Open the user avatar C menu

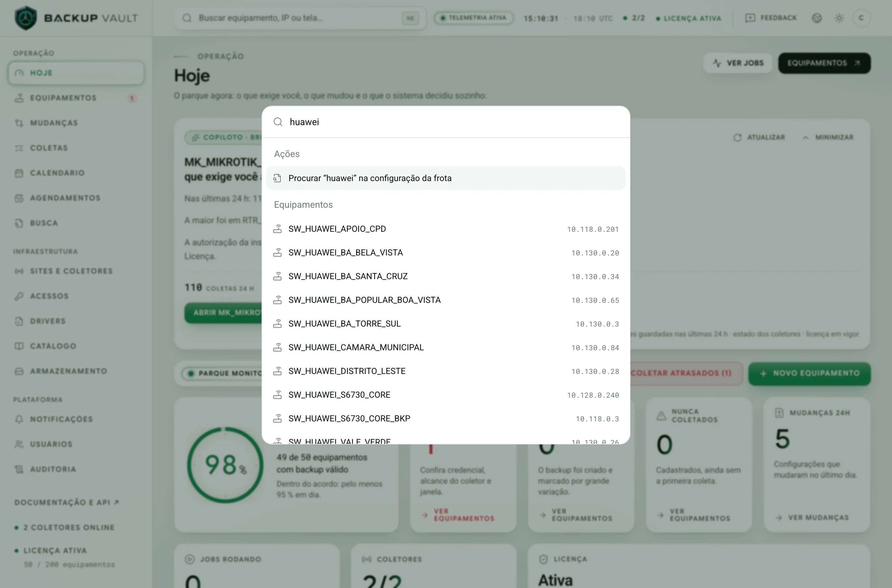(x=861, y=18)
